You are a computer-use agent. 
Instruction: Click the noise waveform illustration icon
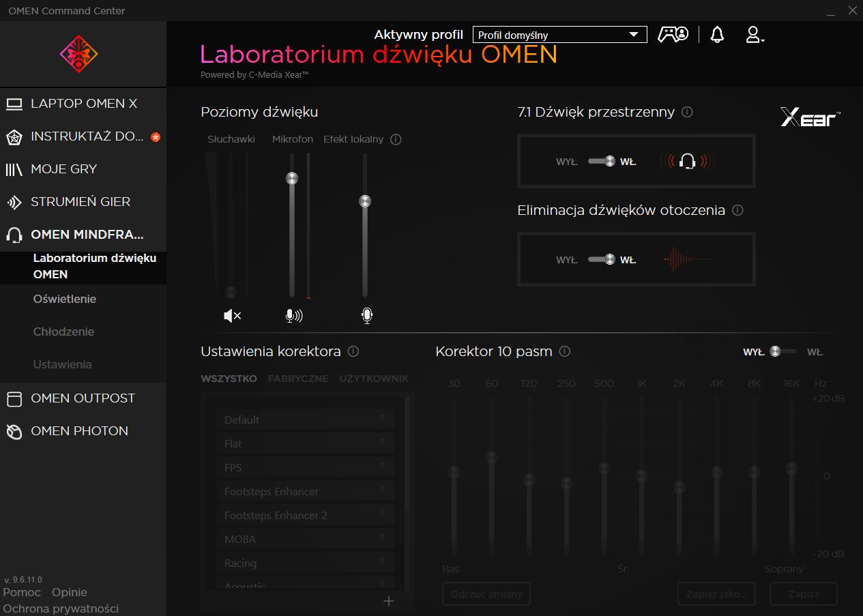pyautogui.click(x=688, y=259)
